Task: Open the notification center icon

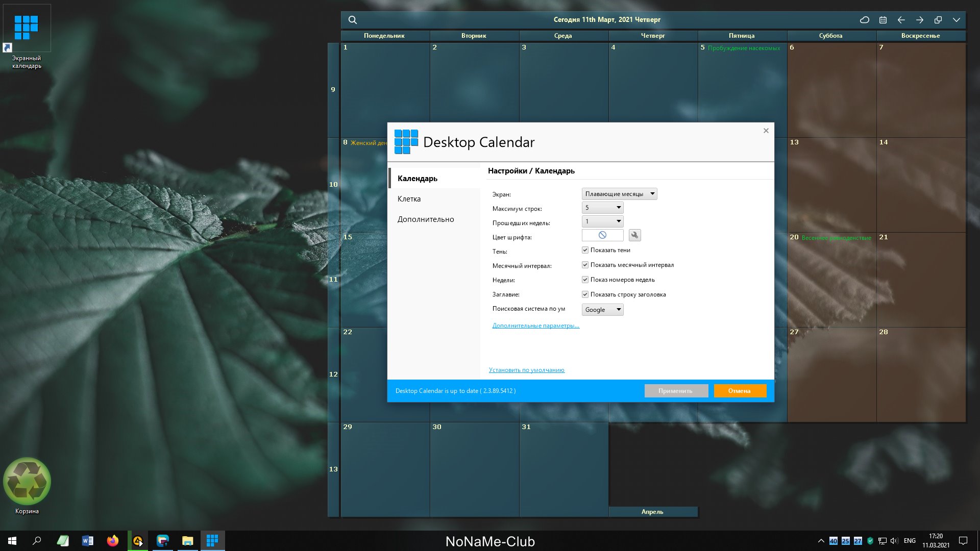Action: pyautogui.click(x=963, y=541)
